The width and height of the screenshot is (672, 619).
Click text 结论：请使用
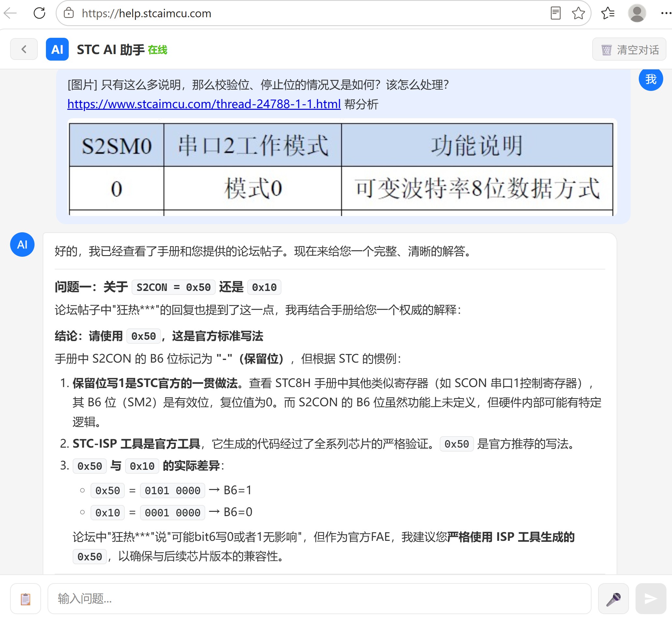[89, 336]
